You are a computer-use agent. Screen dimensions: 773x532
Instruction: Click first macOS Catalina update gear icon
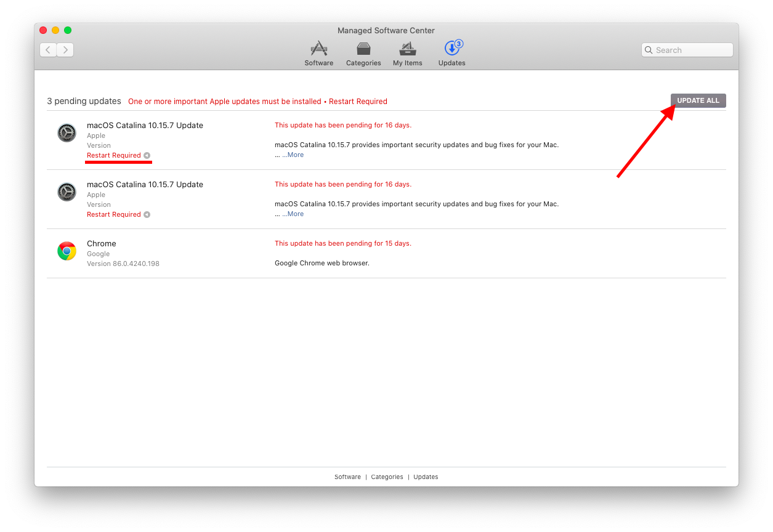pos(67,133)
